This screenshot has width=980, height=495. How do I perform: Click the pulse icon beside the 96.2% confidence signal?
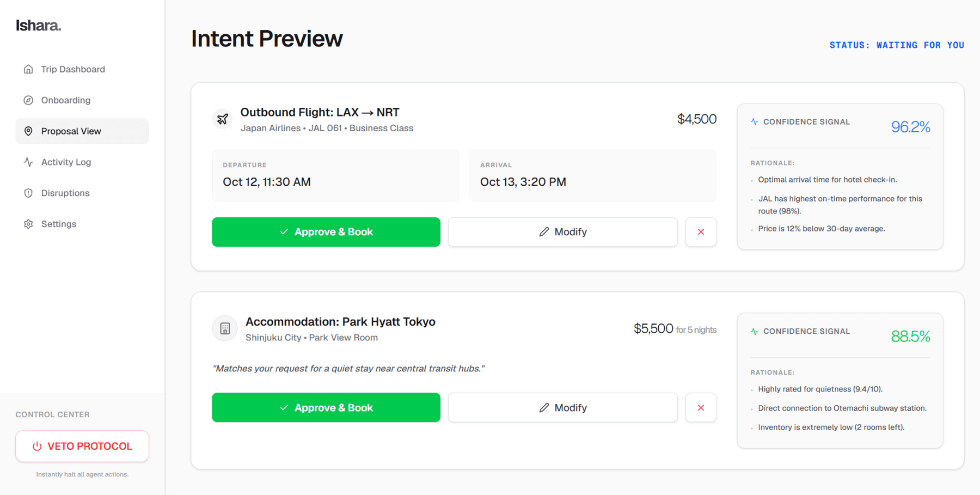point(754,122)
